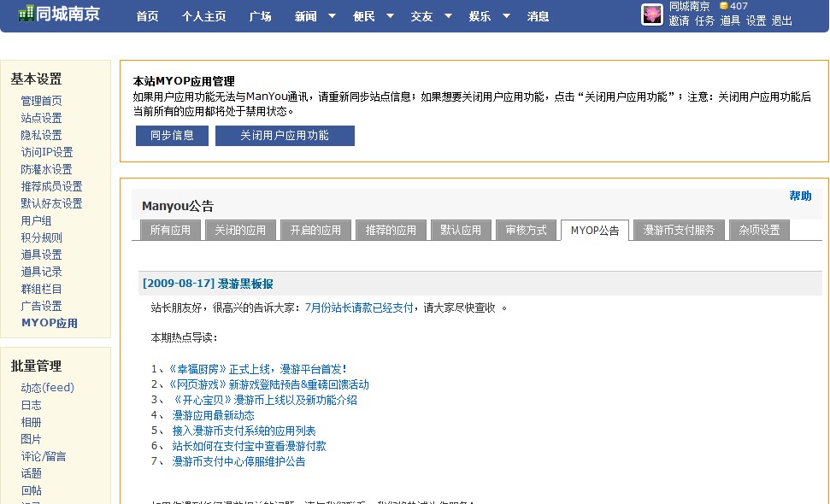Click the 关闭用户应用功能 button
830x504 pixels.
pyautogui.click(x=285, y=135)
